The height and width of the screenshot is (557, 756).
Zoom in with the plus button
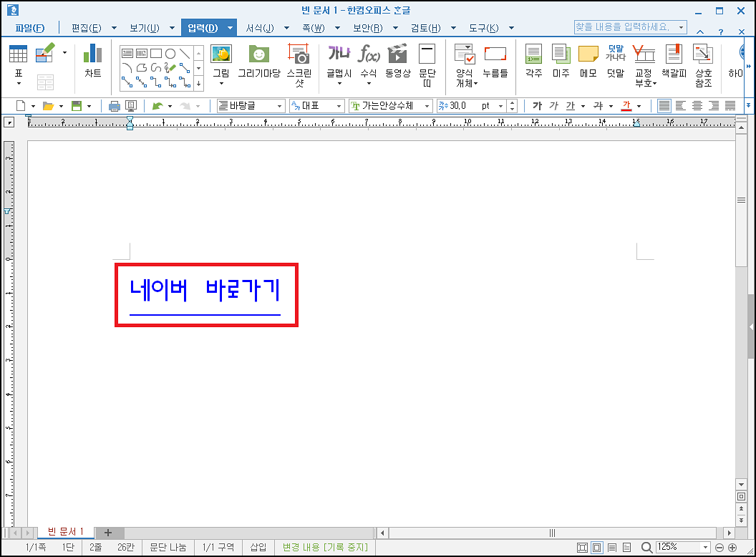pyautogui.click(x=732, y=548)
